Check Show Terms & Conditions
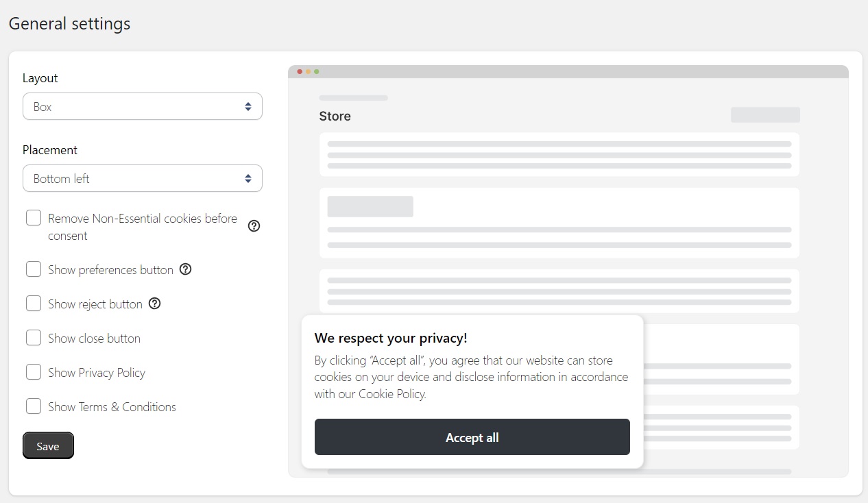Viewport: 868px width, 503px height. pos(34,406)
